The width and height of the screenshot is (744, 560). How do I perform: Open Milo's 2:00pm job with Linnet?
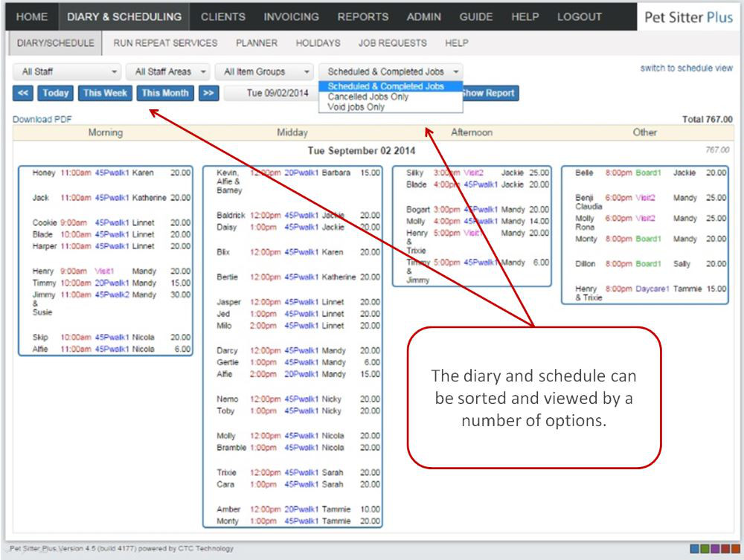pyautogui.click(x=298, y=326)
